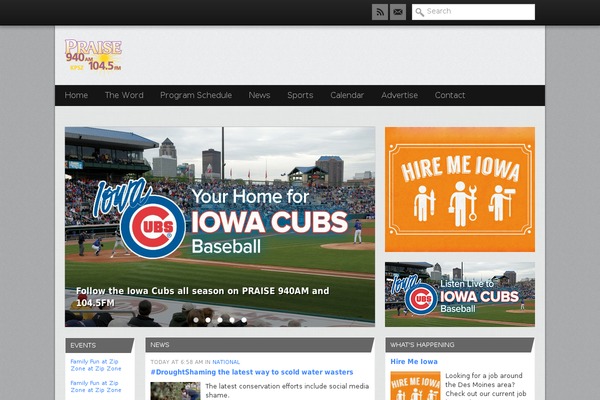Image resolution: width=600 pixels, height=400 pixels.
Task: Click the DroughtShaming article thumbnail
Action: click(175, 391)
